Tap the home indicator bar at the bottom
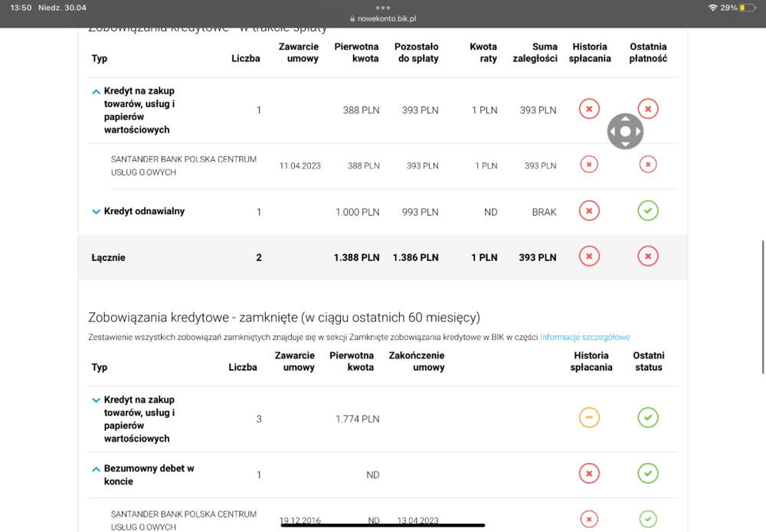The image size is (766, 532). click(x=383, y=525)
